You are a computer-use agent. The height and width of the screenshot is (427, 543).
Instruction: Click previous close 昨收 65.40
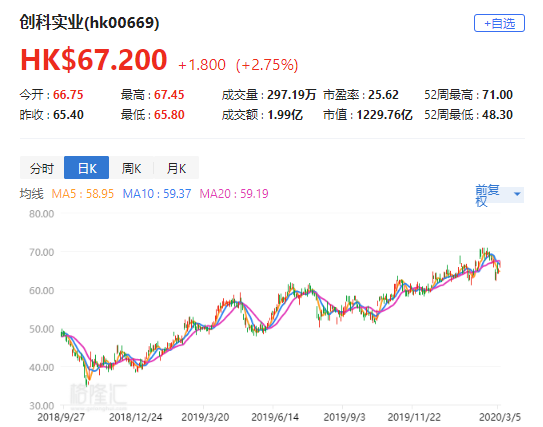(x=51, y=115)
